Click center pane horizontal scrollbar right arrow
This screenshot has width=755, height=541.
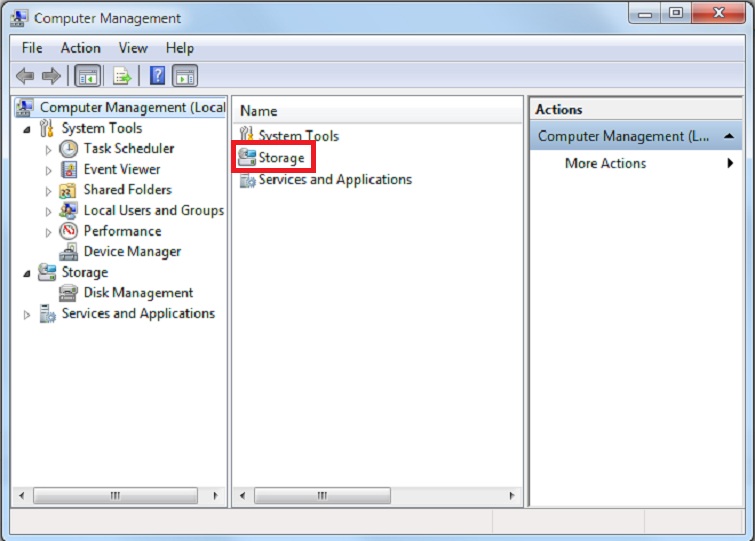click(x=514, y=496)
